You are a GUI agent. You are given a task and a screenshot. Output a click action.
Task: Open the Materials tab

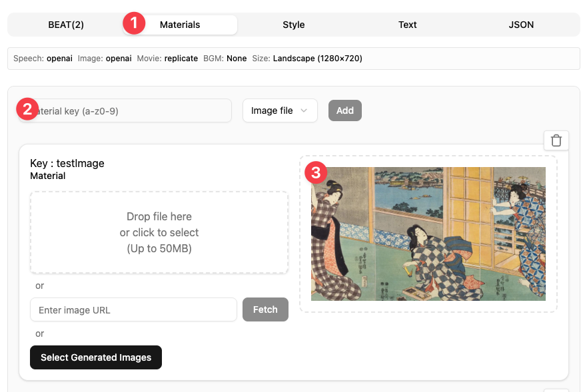coord(180,25)
